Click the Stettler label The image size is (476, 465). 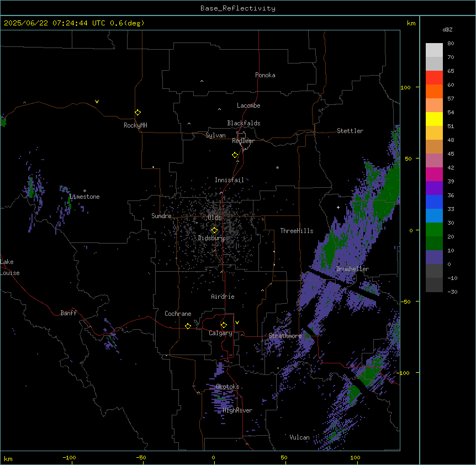(x=350, y=131)
